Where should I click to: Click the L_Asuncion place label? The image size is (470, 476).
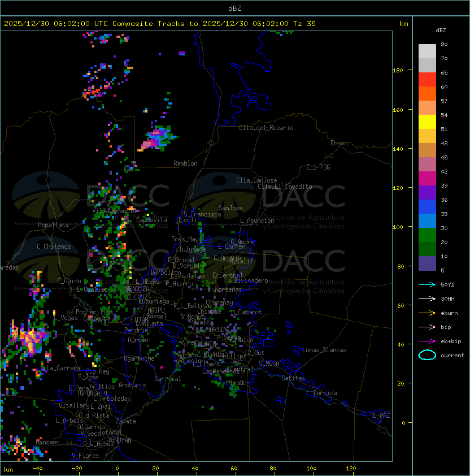tap(257, 220)
